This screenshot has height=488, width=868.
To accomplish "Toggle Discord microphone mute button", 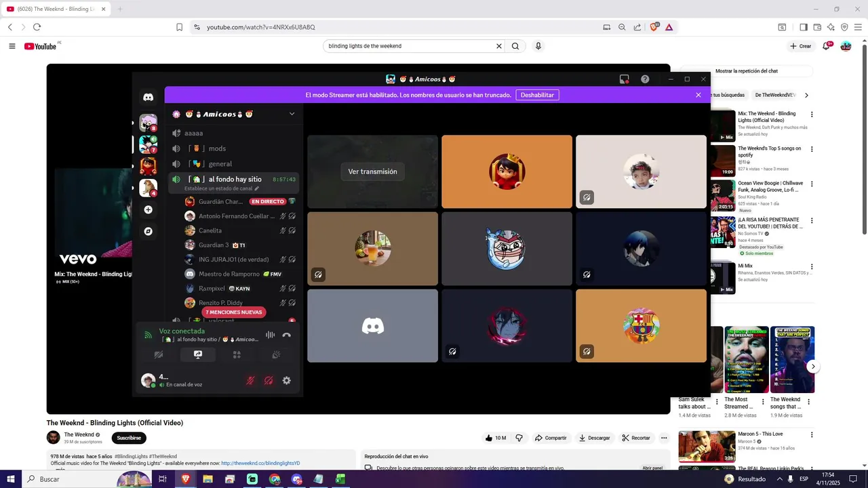I will tap(250, 381).
